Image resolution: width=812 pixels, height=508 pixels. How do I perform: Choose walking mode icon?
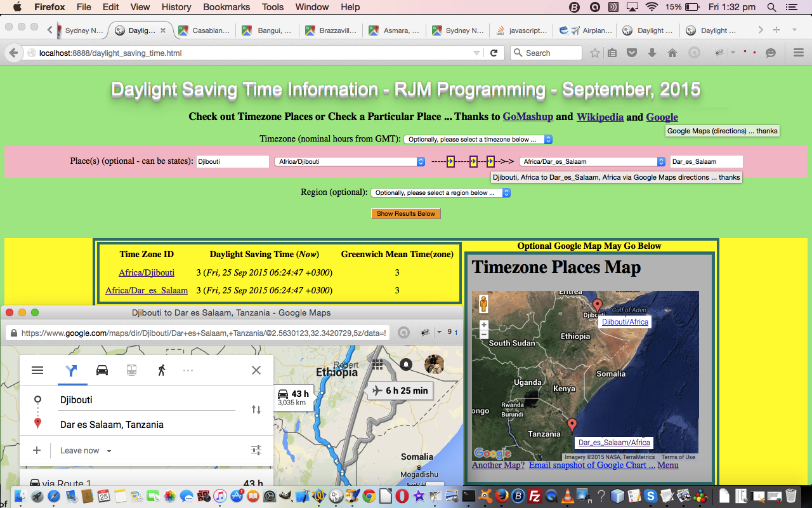[x=162, y=370]
